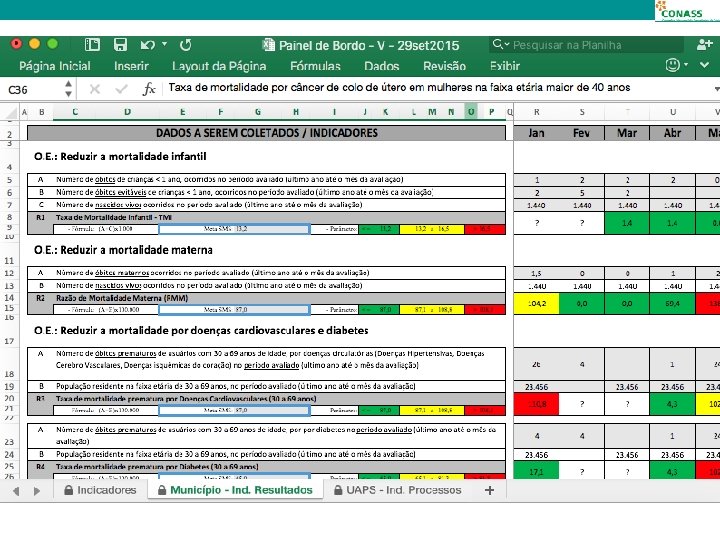
Task: Click the Save floppy disk icon
Action: 120,45
